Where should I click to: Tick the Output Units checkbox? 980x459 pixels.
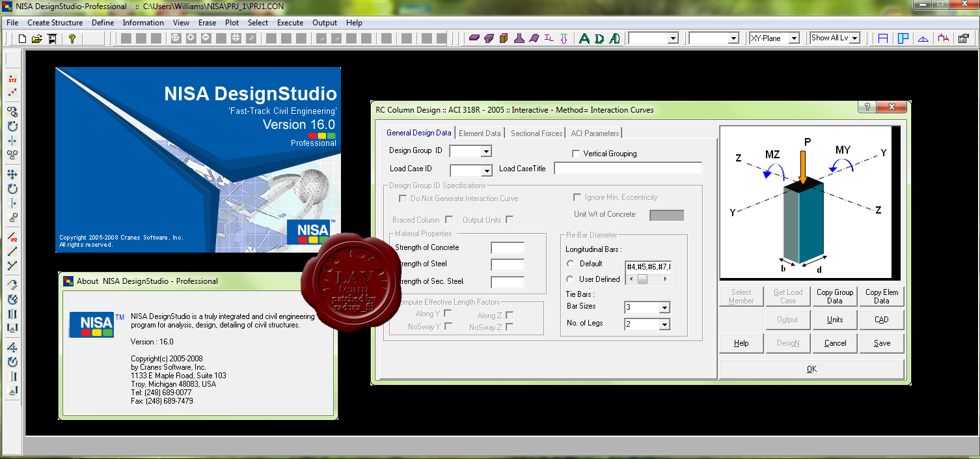[510, 219]
